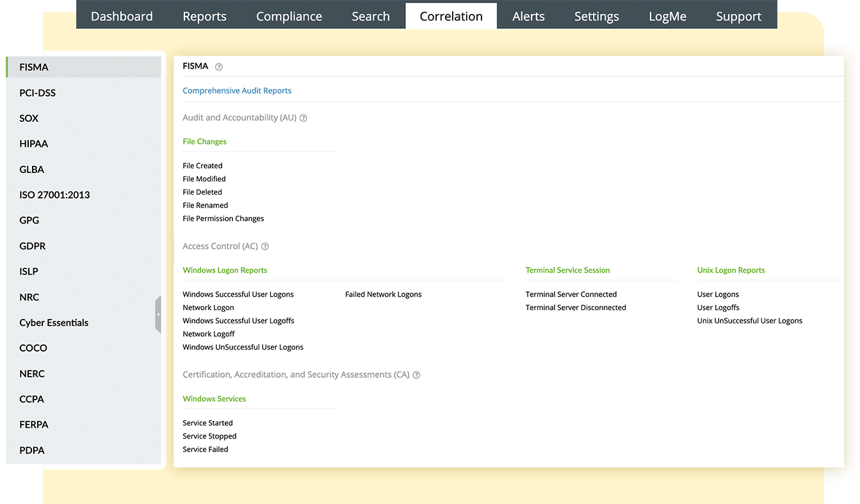Image resolution: width=860 pixels, height=504 pixels.
Task: Open the Service Stopped report
Action: [209, 436]
